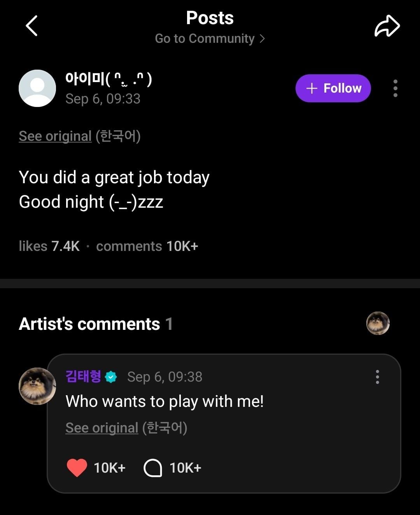Follow the post author
The image size is (420, 515).
pos(333,88)
